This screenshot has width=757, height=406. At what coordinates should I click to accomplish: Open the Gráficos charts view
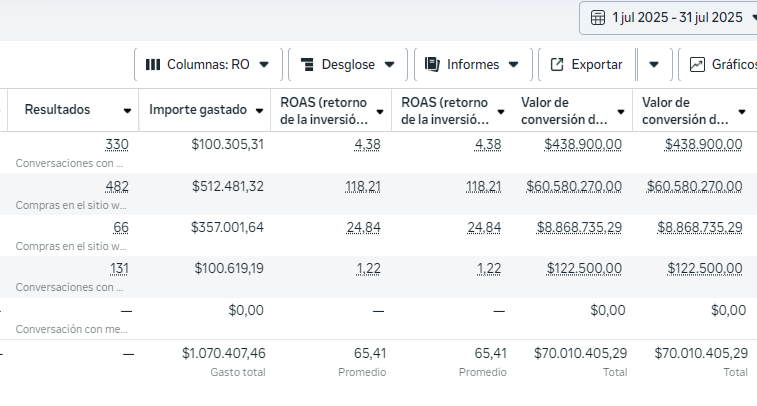tap(722, 64)
